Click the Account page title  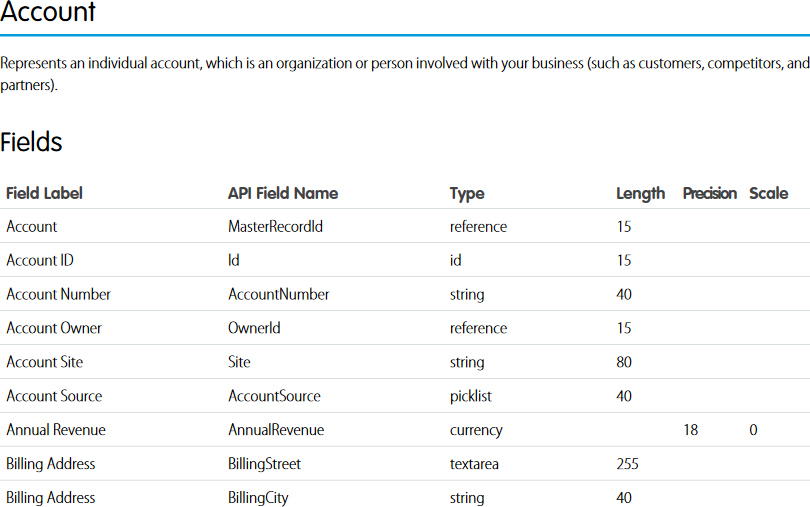point(48,13)
